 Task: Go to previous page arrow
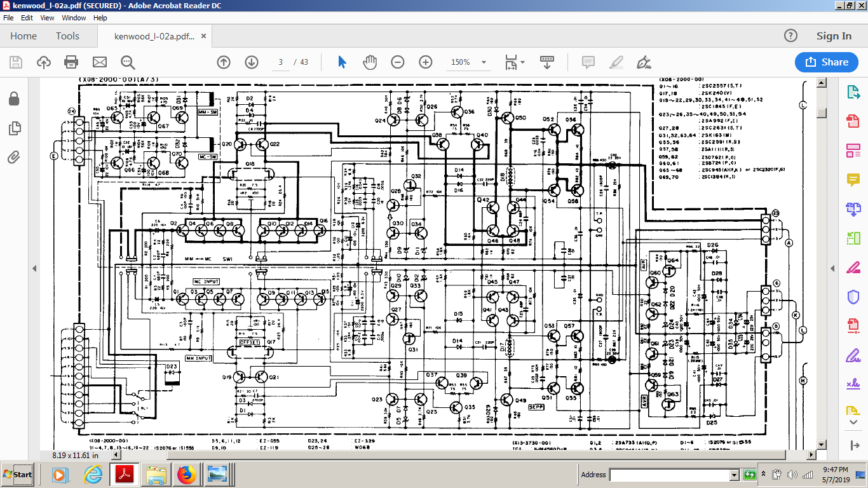point(223,62)
